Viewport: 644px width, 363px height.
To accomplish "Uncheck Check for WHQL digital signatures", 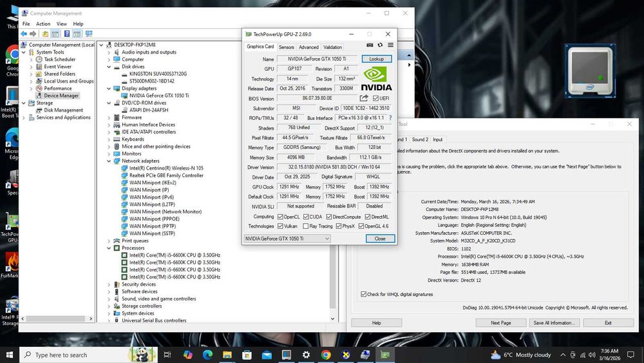I will click(363, 294).
